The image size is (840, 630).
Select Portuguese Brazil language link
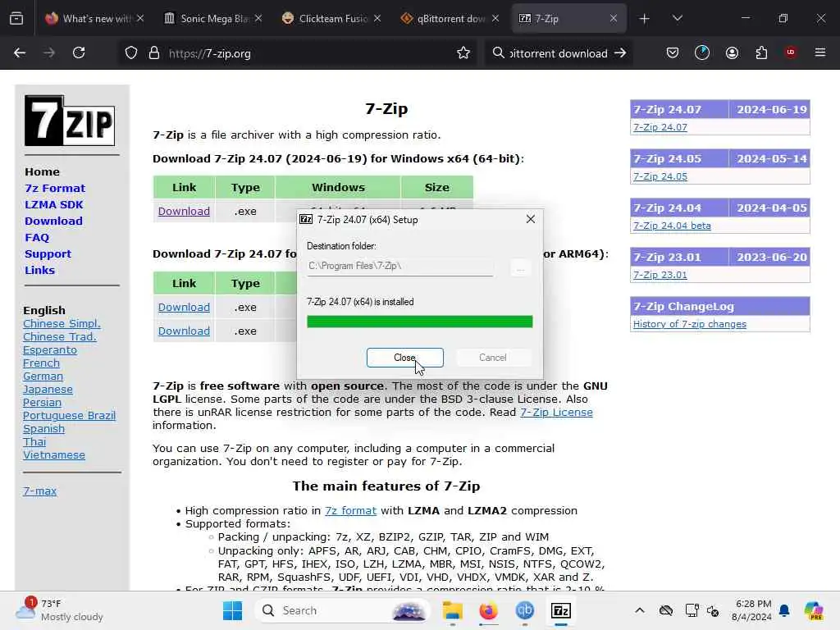point(69,416)
